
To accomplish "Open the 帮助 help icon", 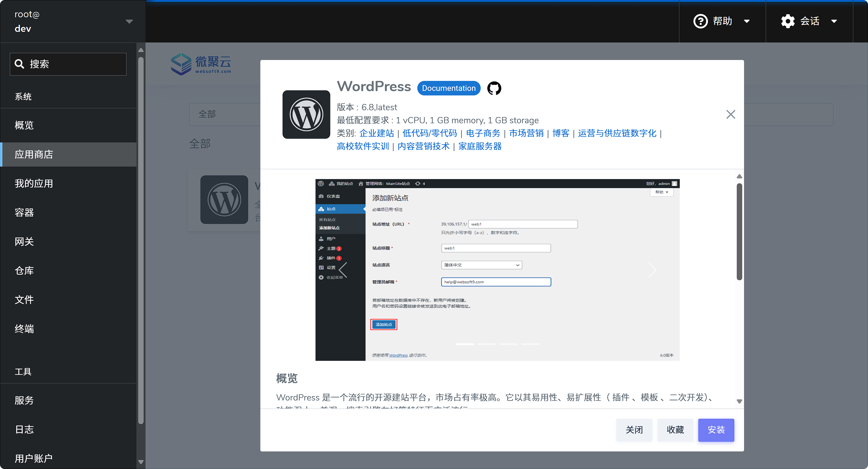I will (700, 21).
